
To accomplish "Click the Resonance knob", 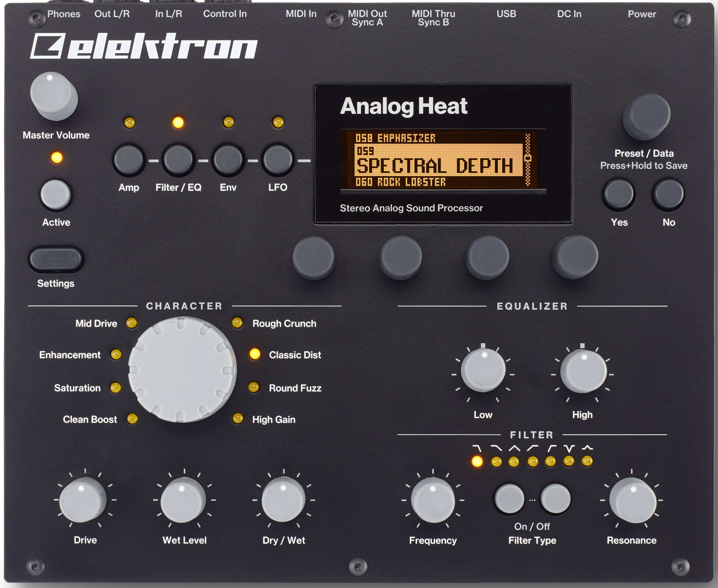I will [x=633, y=501].
